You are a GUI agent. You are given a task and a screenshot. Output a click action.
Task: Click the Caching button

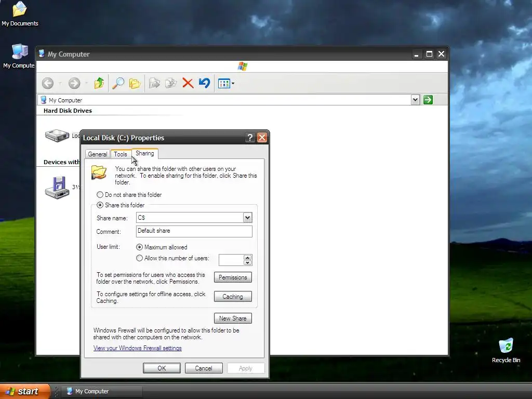click(233, 297)
